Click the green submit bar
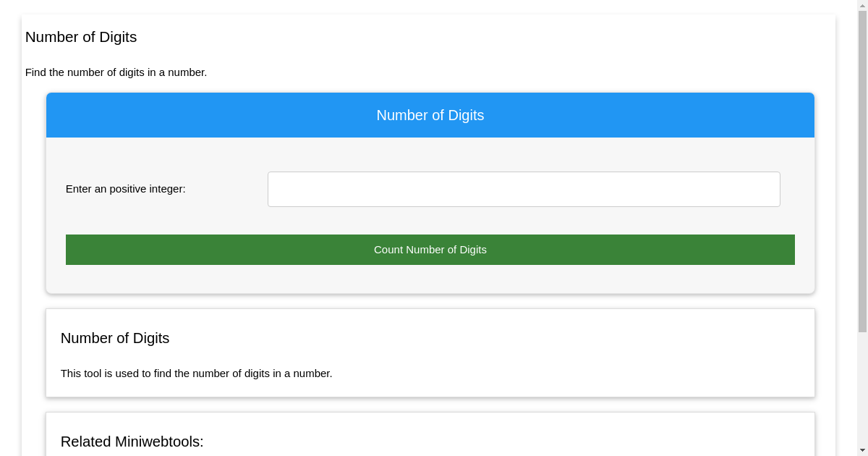The width and height of the screenshot is (868, 456). [430, 249]
